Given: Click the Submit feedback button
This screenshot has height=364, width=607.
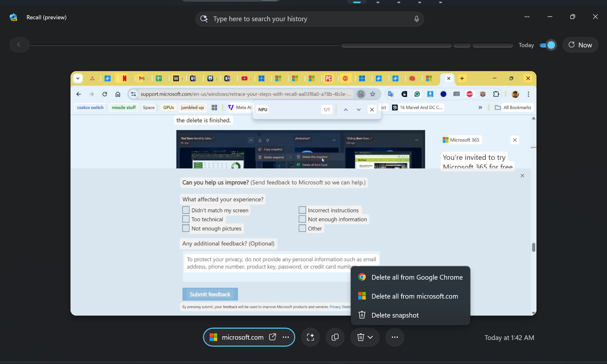Looking at the screenshot, I should point(210,294).
